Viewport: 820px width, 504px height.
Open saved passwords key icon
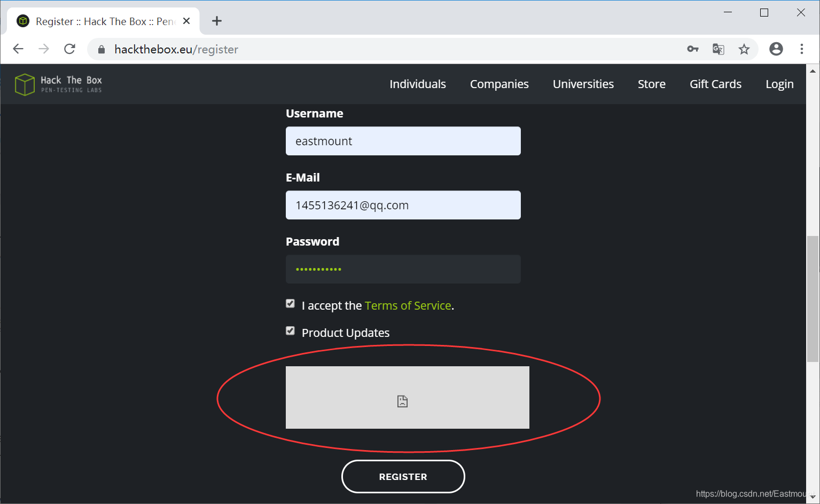pyautogui.click(x=693, y=49)
